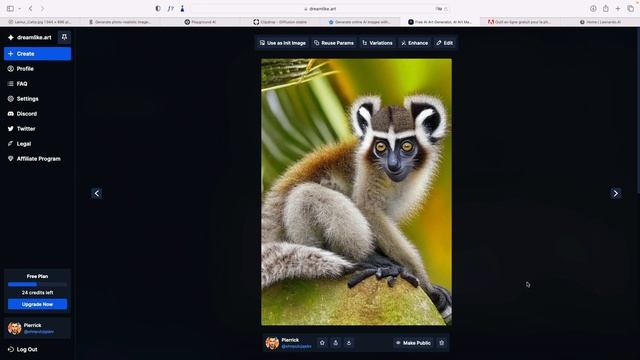Click the Edit button

click(x=444, y=43)
